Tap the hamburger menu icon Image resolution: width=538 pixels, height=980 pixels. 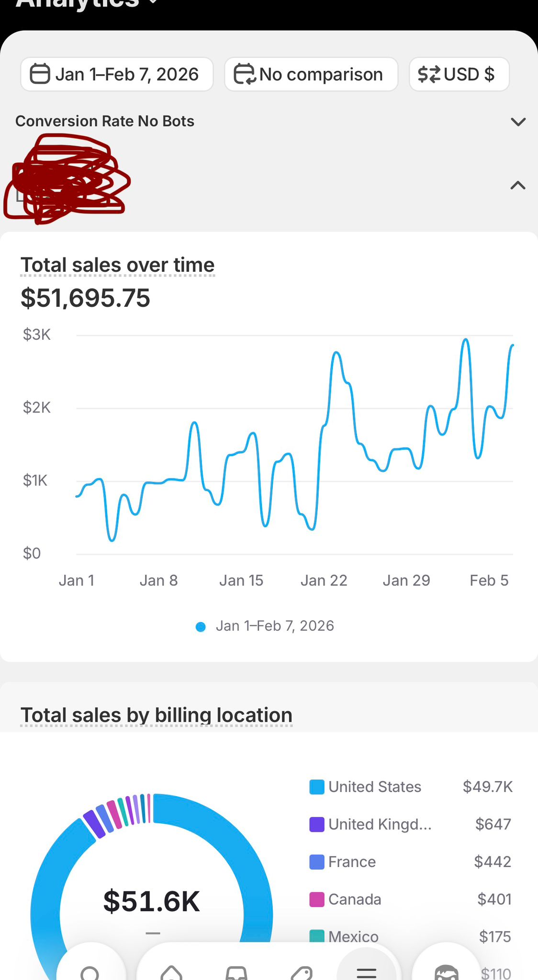pyautogui.click(x=367, y=971)
